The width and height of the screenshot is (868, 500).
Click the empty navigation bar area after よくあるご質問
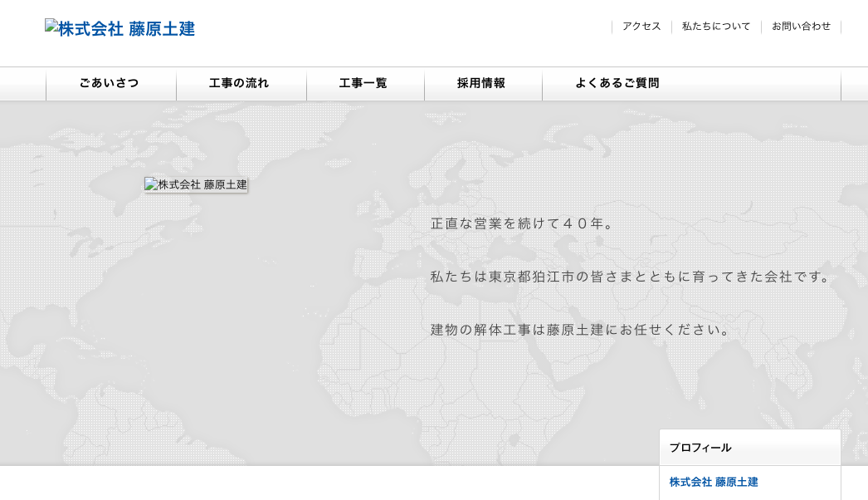click(x=755, y=84)
